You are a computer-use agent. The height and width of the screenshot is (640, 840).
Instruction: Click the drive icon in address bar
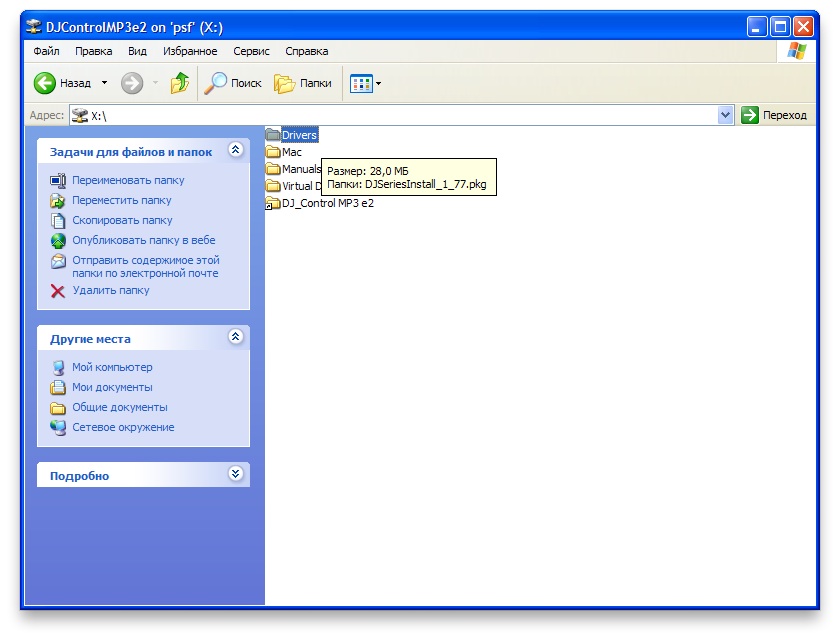80,115
